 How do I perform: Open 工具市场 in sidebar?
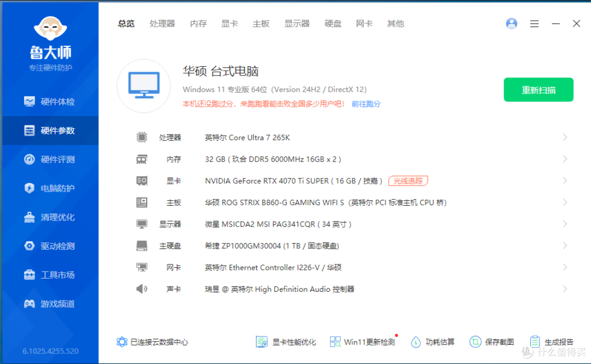tap(50, 275)
